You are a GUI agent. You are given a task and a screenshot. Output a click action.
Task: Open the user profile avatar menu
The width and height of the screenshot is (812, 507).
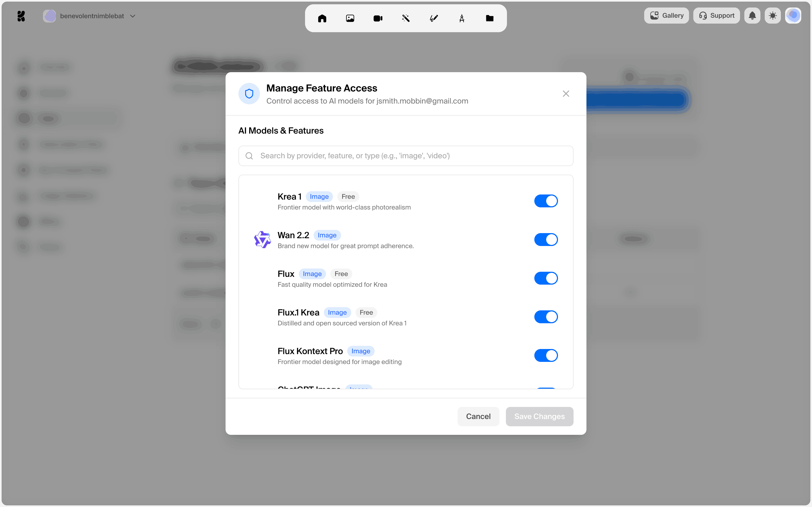tap(793, 16)
